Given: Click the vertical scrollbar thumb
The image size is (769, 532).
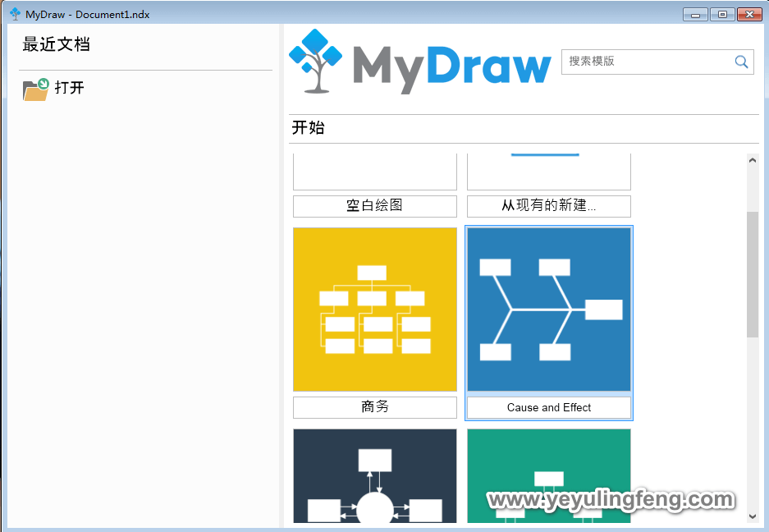Looking at the screenshot, I should [753, 273].
